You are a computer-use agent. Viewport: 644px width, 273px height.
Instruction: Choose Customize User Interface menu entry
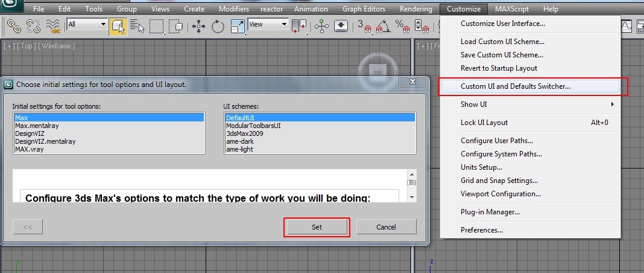pos(530,24)
